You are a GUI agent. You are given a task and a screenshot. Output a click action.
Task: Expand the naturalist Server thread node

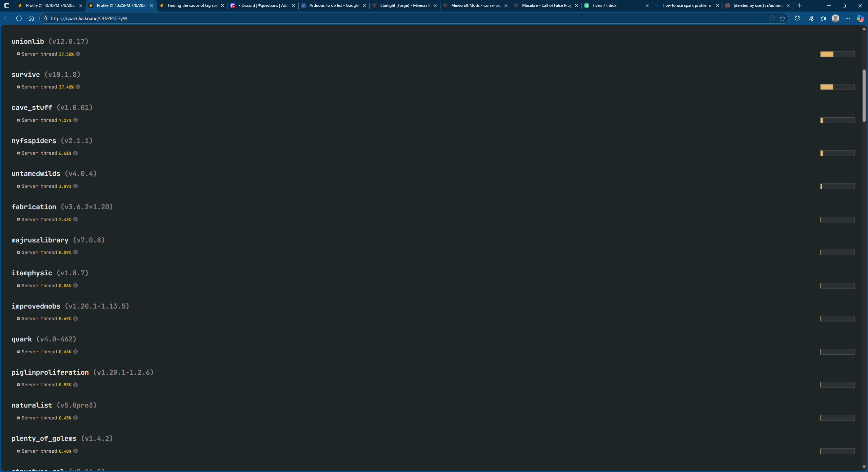pyautogui.click(x=18, y=418)
